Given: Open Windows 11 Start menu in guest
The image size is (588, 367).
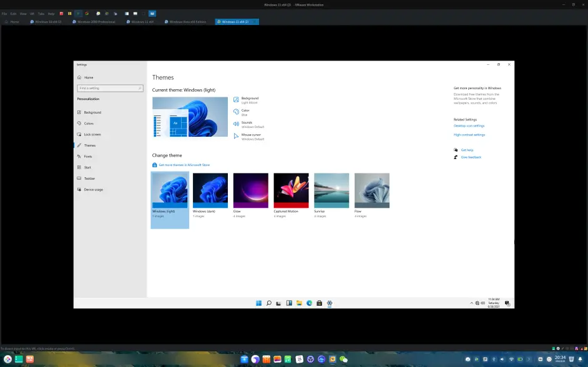Looking at the screenshot, I should coord(259,303).
